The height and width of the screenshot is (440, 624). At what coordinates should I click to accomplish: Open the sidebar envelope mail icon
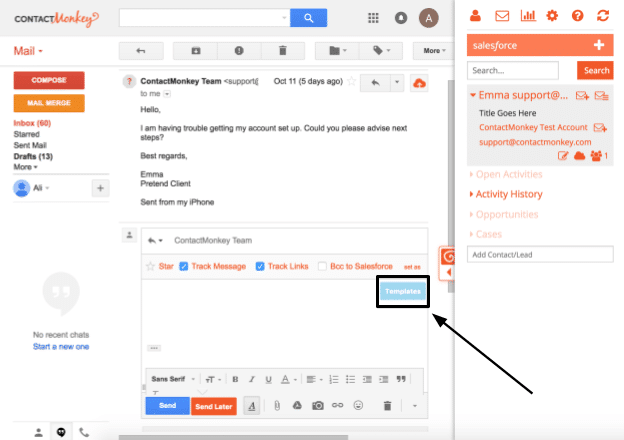click(502, 16)
